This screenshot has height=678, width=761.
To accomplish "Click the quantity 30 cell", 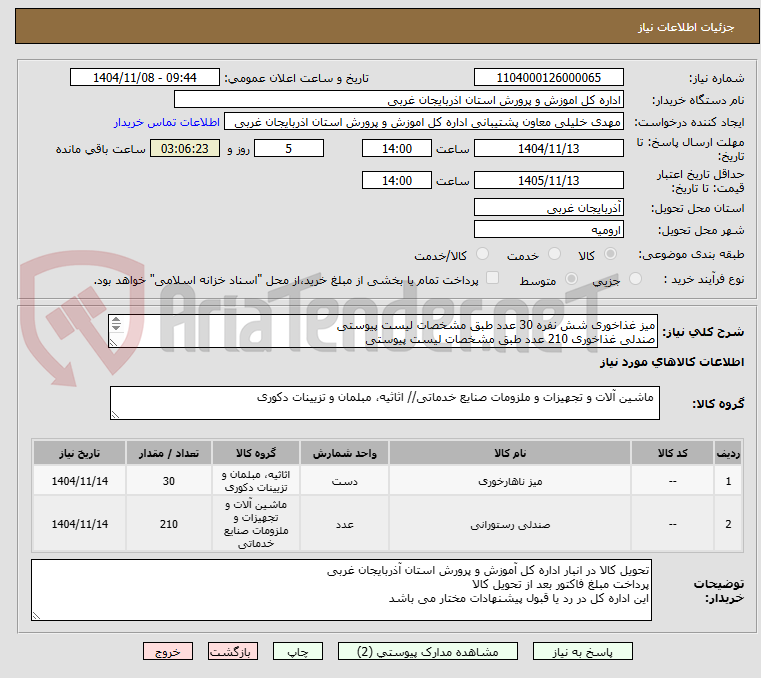I will click(x=168, y=481).
